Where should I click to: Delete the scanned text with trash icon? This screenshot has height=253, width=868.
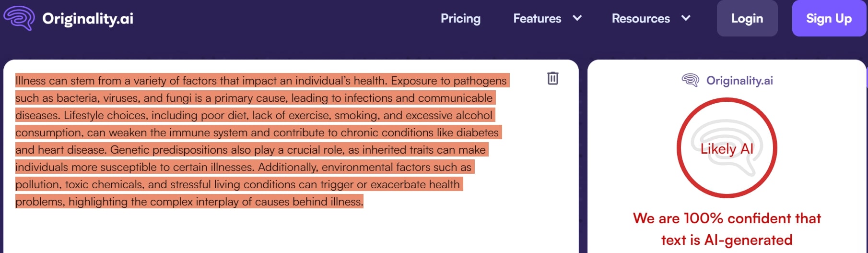pos(553,78)
